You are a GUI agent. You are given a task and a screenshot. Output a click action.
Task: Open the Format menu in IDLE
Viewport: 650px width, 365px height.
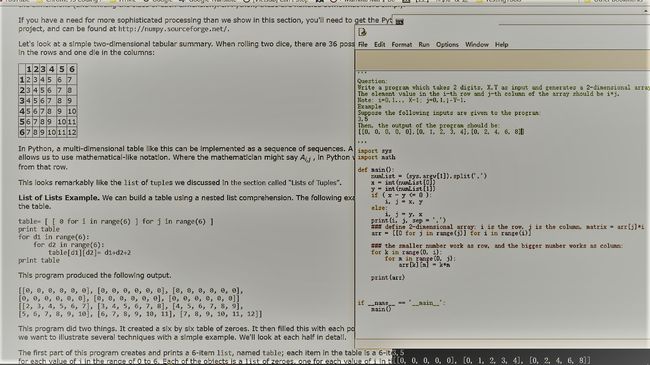(402, 44)
